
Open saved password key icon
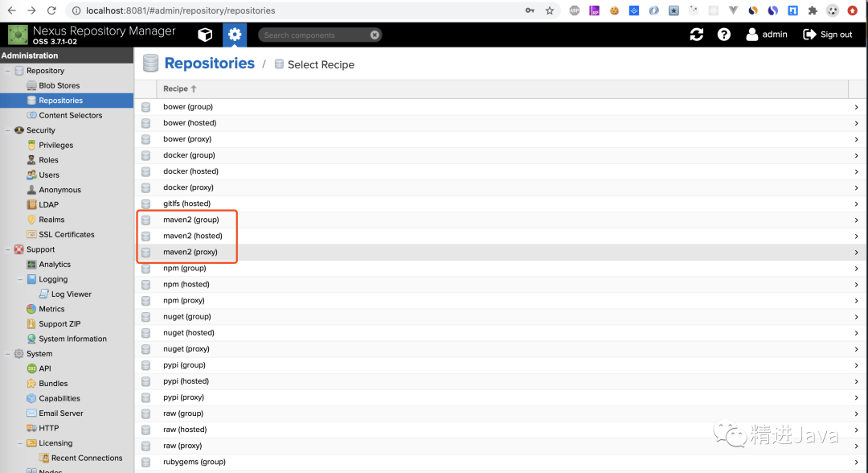pos(530,10)
